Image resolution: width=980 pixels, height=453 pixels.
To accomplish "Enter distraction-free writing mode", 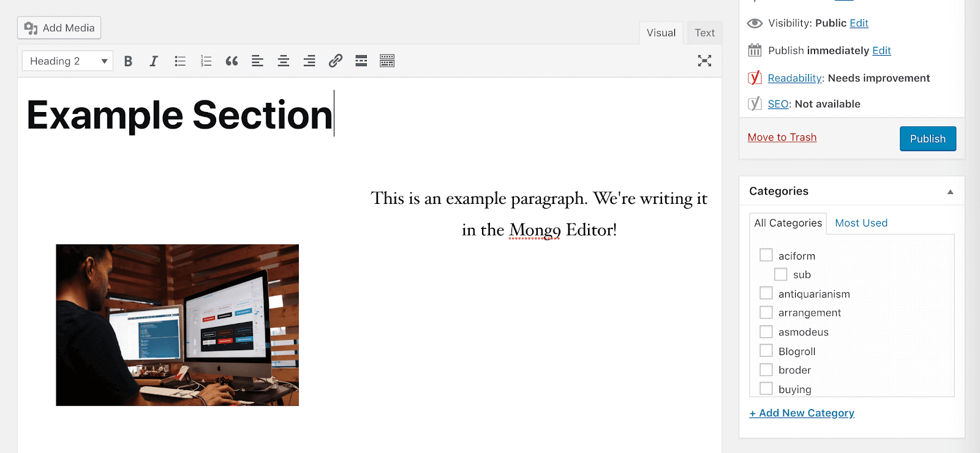I will click(704, 61).
